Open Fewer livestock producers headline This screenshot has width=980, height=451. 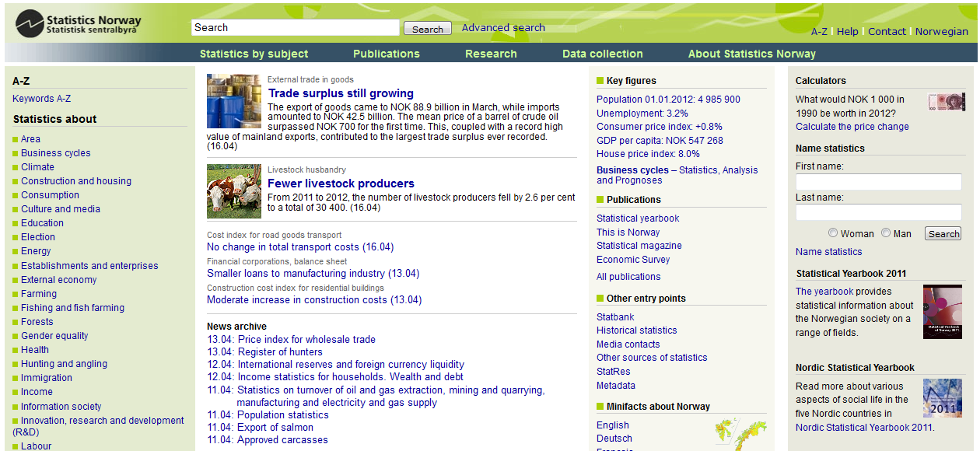(341, 184)
